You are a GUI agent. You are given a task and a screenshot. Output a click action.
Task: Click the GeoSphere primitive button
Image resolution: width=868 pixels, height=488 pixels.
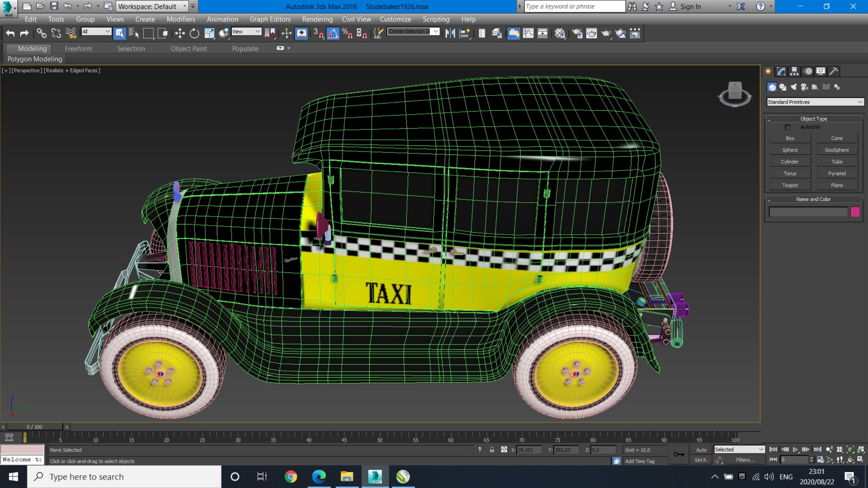(837, 150)
